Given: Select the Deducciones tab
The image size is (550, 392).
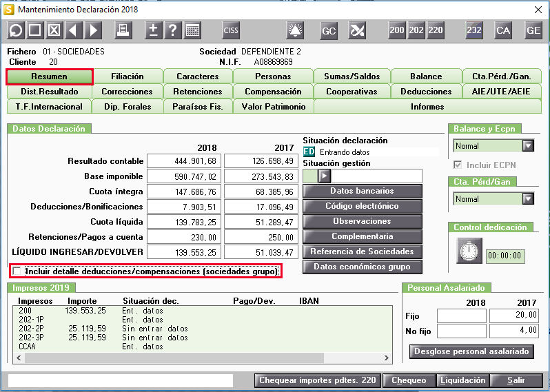Looking at the screenshot, I should [x=426, y=92].
